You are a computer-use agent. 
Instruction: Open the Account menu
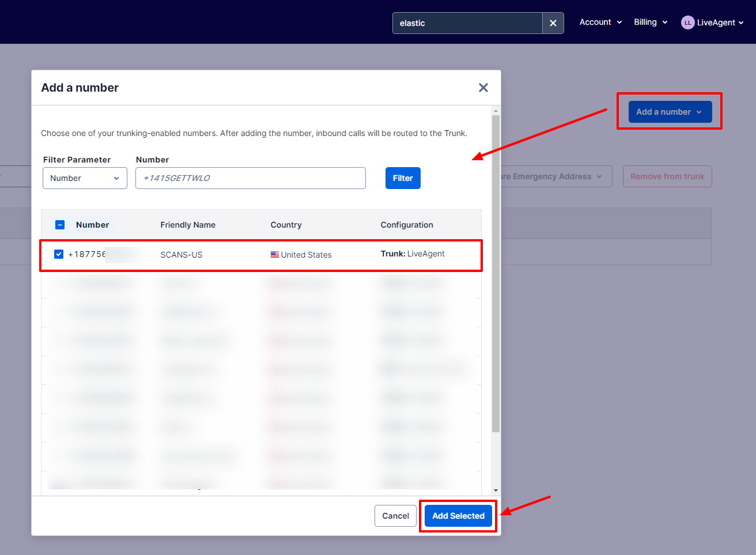pos(600,22)
